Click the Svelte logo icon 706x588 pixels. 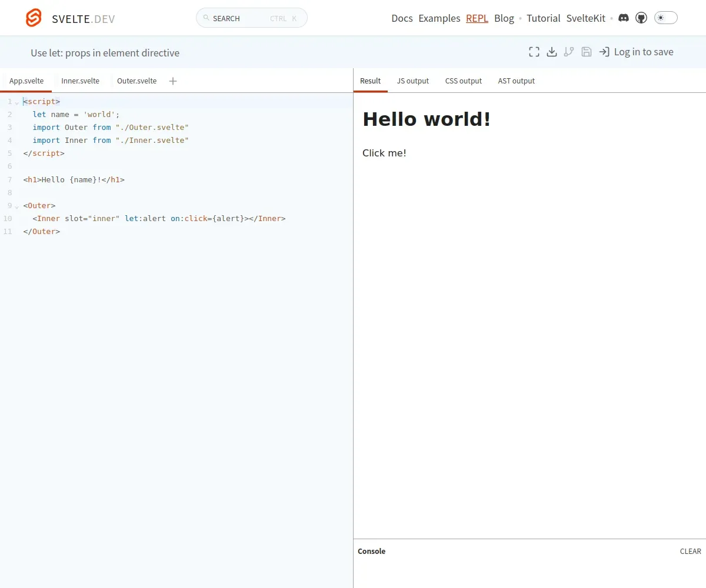pos(34,18)
